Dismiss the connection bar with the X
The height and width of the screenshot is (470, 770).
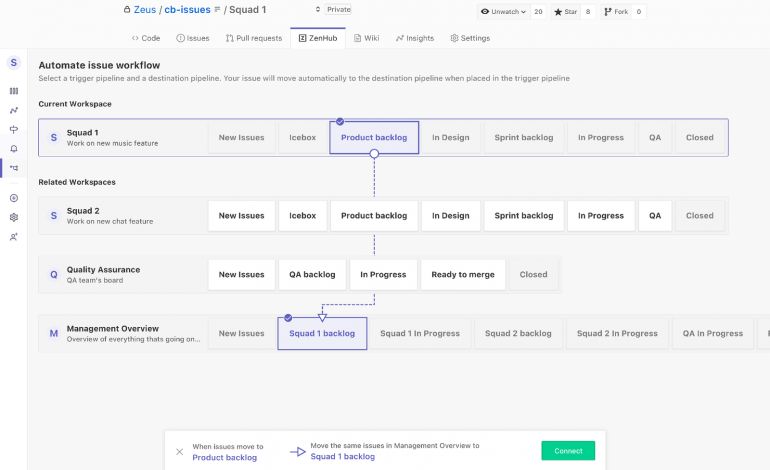180,451
